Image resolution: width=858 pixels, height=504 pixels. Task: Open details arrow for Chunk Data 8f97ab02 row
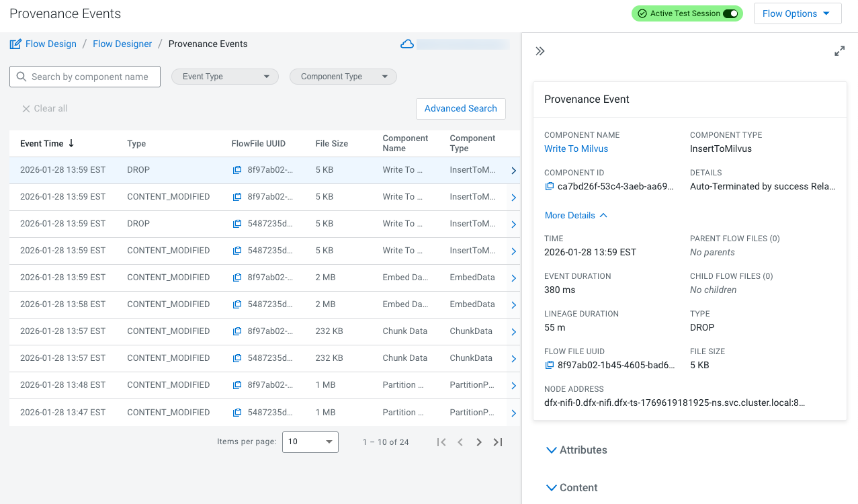(x=513, y=332)
